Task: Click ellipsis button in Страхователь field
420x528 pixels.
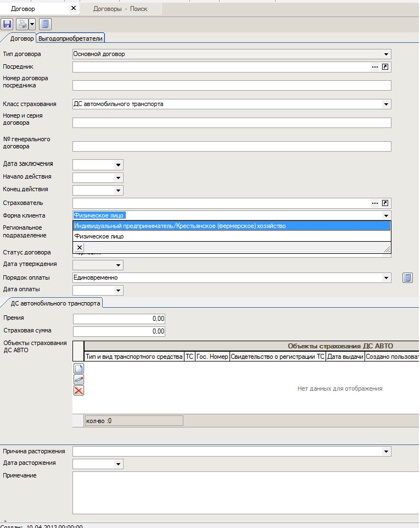Action: 375,203
